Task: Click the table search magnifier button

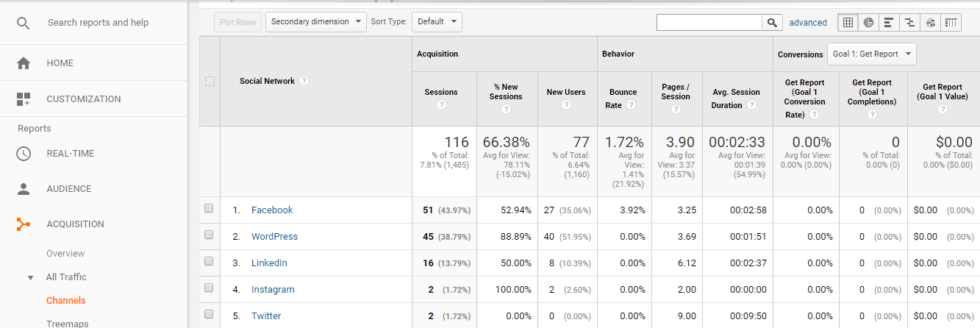Action: [771, 23]
